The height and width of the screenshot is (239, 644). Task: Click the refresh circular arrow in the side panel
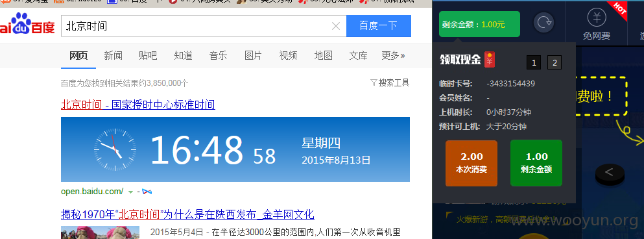tap(543, 22)
